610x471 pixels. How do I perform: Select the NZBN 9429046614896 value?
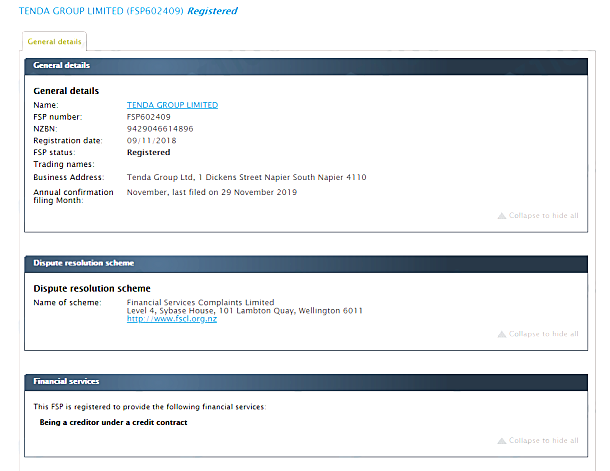point(160,129)
